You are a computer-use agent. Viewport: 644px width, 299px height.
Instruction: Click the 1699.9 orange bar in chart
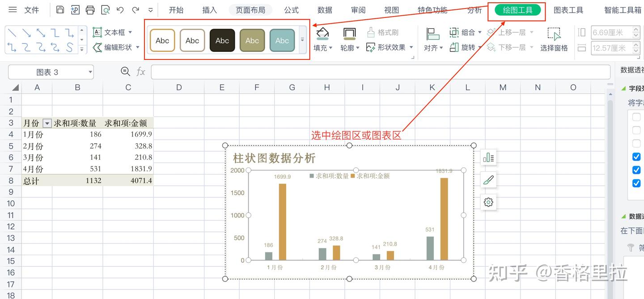[x=283, y=222]
